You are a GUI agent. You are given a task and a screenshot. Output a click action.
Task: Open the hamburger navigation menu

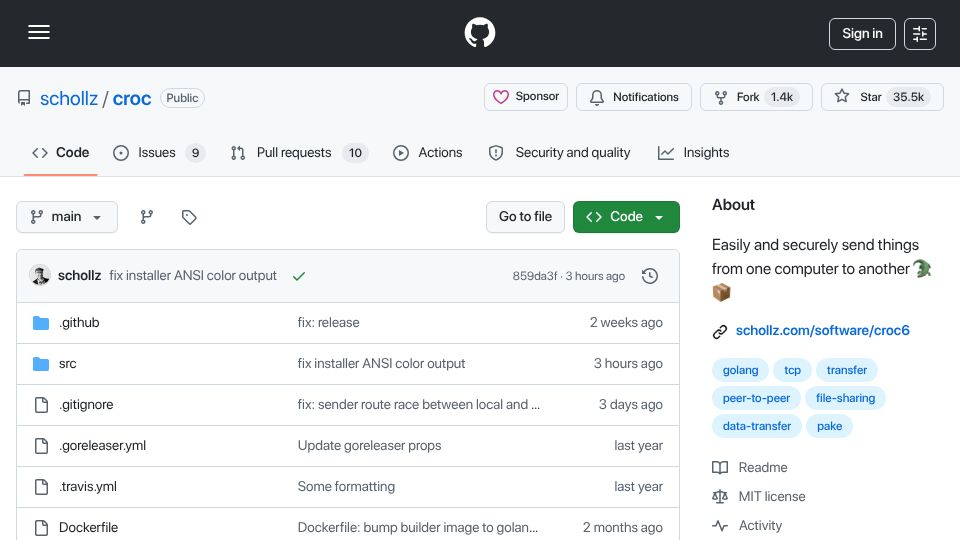[39, 32]
